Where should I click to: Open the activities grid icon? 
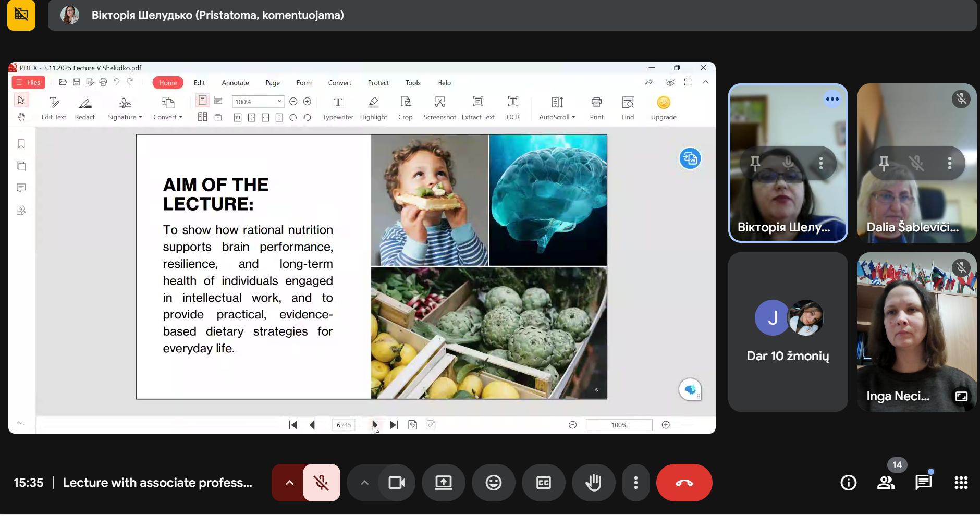pos(961,483)
